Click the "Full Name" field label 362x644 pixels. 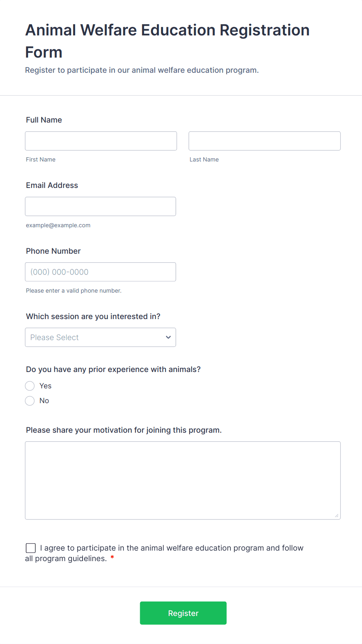44,120
